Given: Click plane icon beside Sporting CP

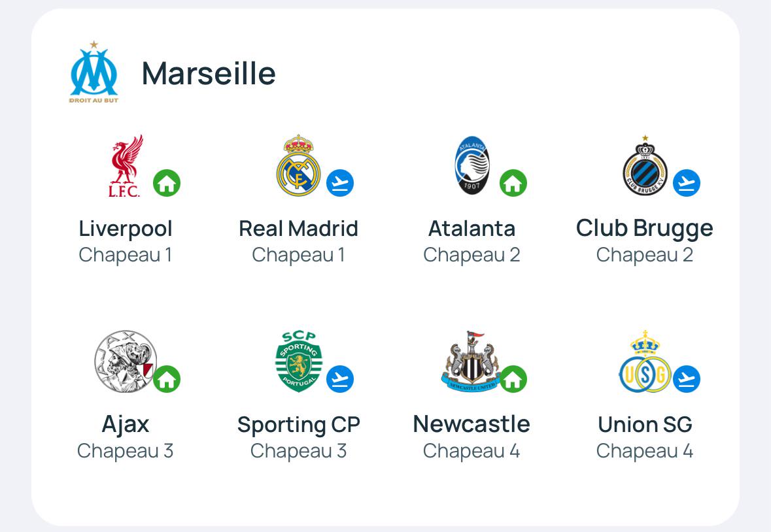Looking at the screenshot, I should pyautogui.click(x=340, y=378).
